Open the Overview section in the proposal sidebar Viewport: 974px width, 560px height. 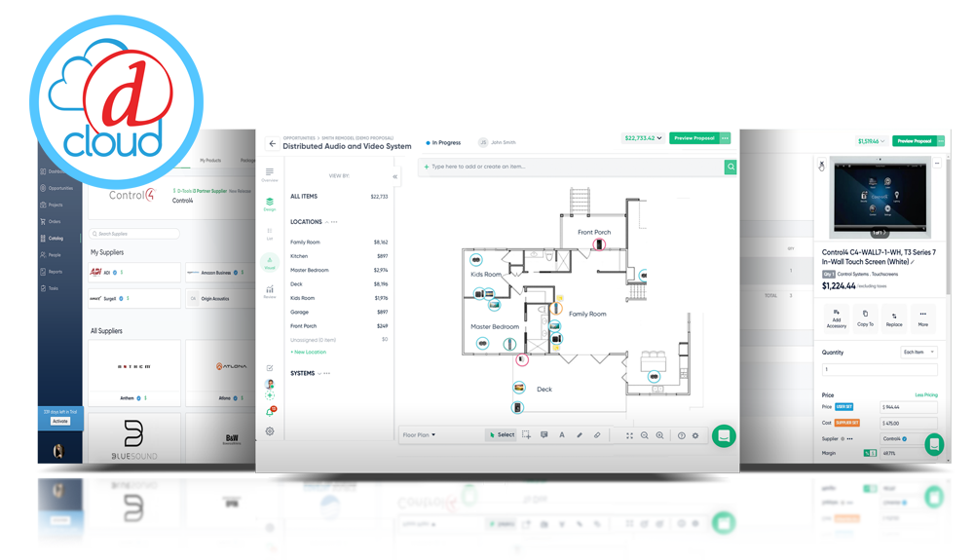270,174
